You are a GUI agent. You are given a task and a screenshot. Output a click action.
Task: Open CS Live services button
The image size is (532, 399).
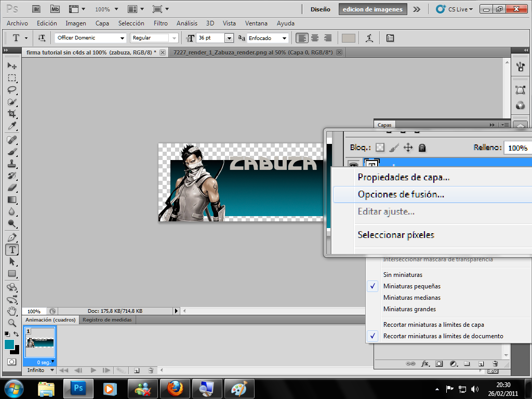[x=454, y=9]
